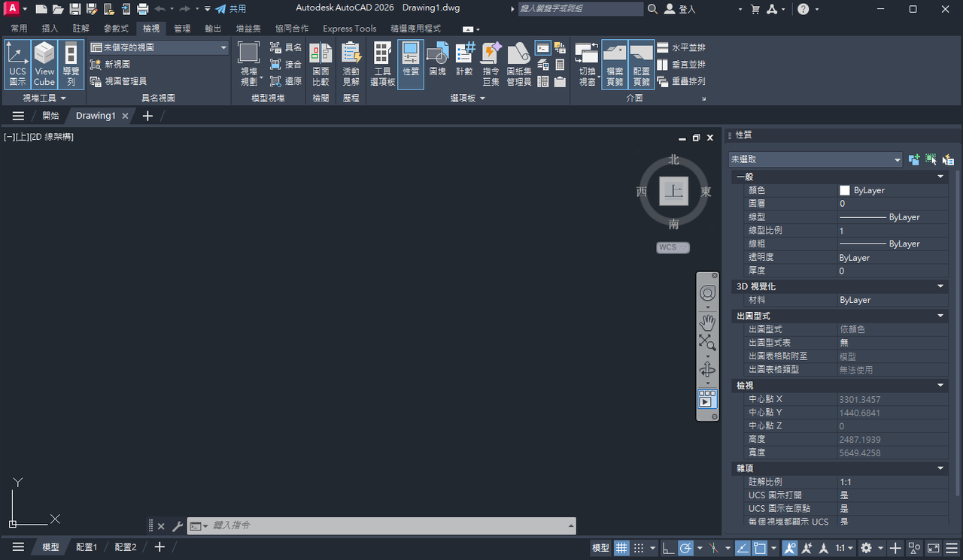963x560 pixels.
Task: Toggle the 導覽列 navigation bar button
Action: tap(71, 65)
